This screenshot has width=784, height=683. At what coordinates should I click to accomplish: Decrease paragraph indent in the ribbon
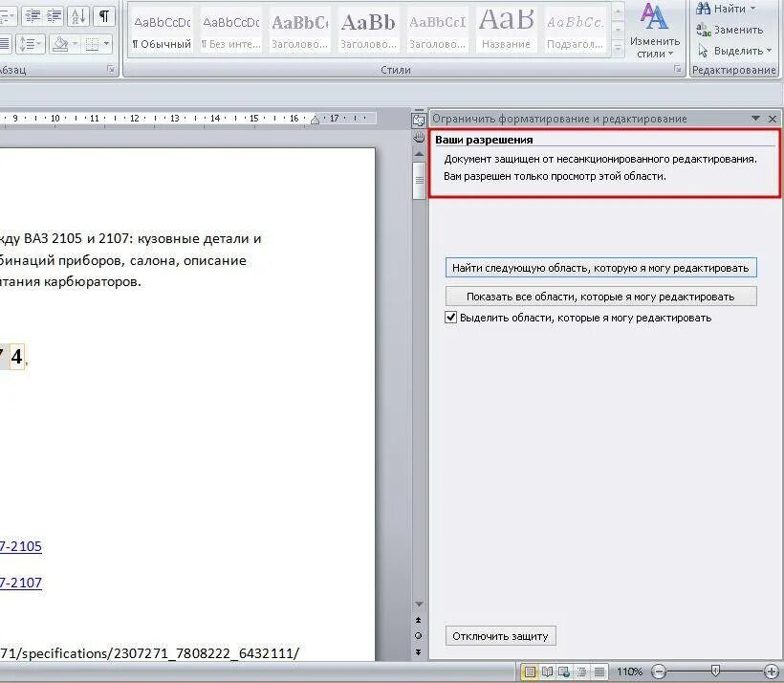pos(33,16)
